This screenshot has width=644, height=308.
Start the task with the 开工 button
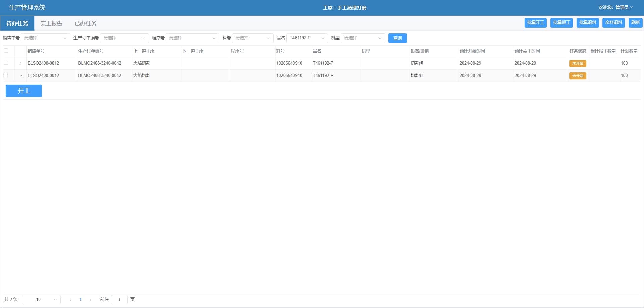pyautogui.click(x=24, y=91)
